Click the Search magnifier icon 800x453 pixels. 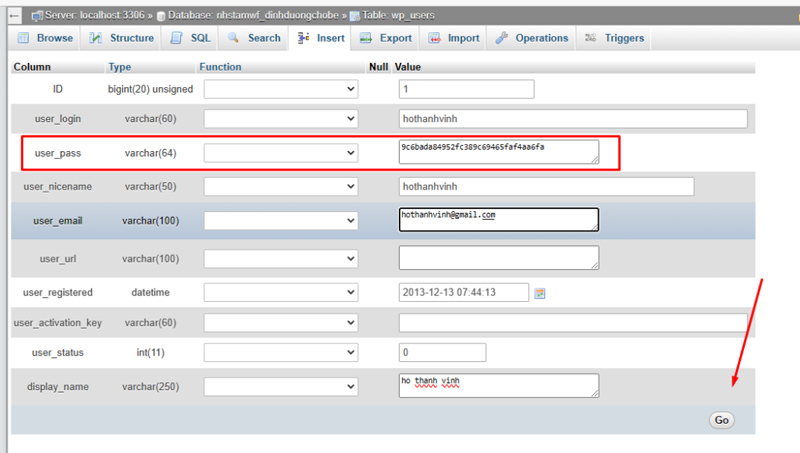click(233, 38)
